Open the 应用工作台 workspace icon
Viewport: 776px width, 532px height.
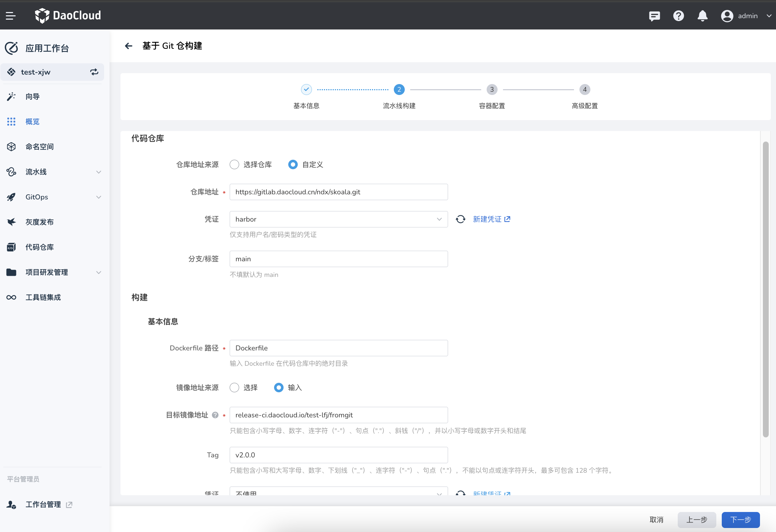(11, 48)
